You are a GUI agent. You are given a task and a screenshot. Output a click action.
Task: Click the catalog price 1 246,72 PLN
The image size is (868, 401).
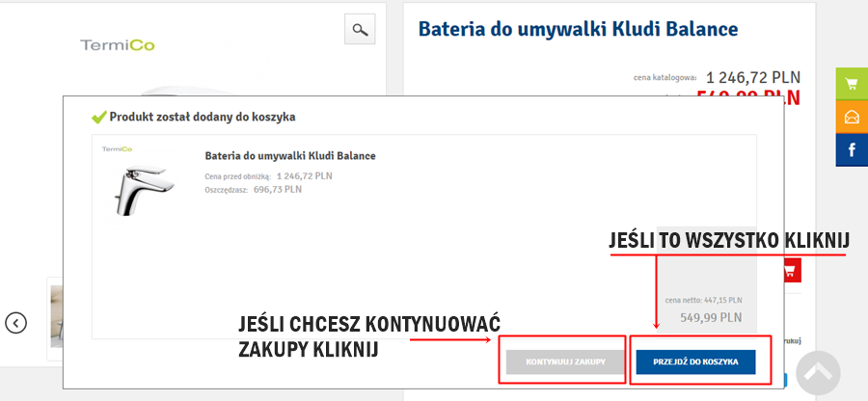coord(752,77)
